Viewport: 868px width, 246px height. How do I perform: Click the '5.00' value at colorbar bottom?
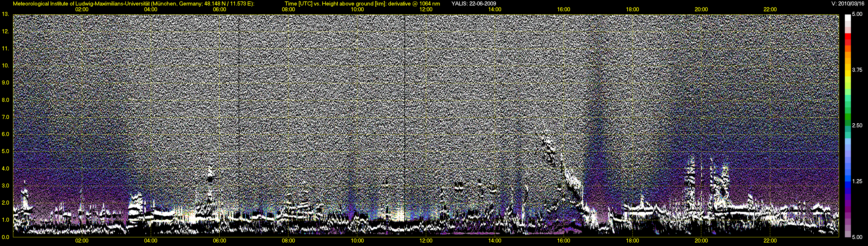click(857, 237)
